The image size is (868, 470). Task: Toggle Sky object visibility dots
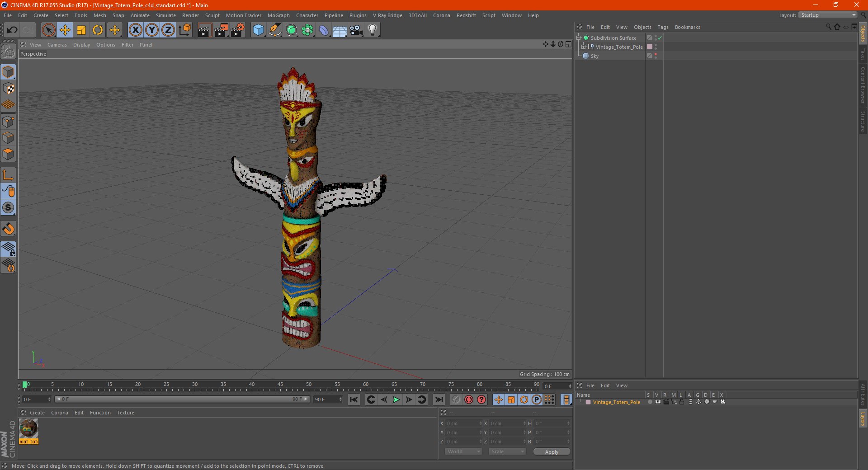coord(656,56)
